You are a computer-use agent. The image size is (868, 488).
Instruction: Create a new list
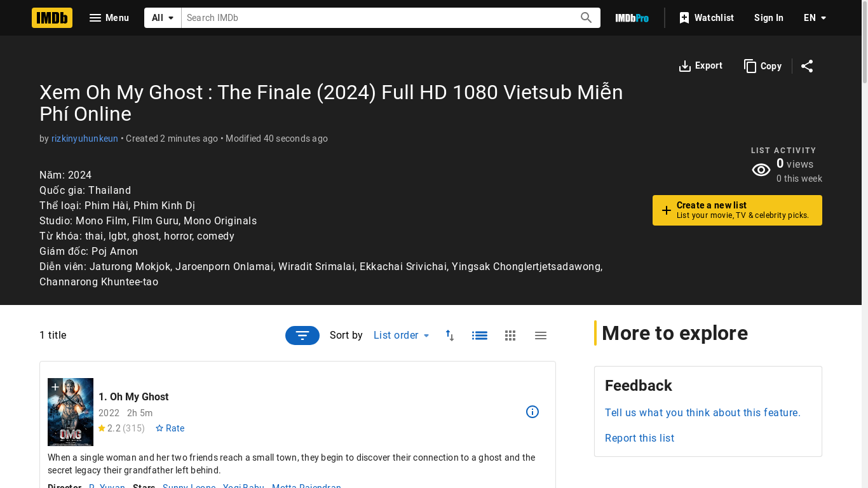tap(737, 210)
